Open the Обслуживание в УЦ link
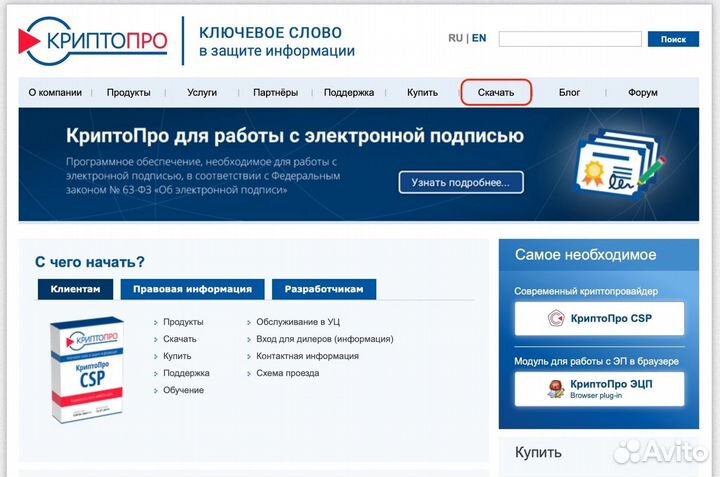This screenshot has height=477, width=720. 298,322
